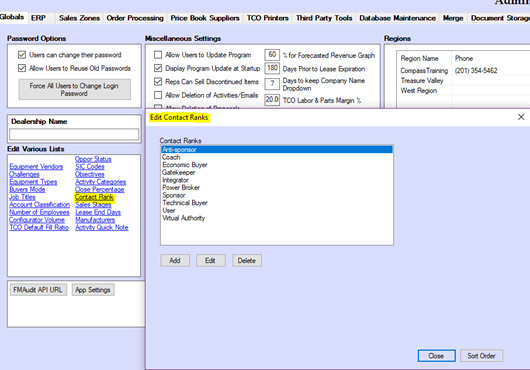Screen dimensions: 530x370
Task: Open the TCO Printers tab
Action: coord(268,18)
